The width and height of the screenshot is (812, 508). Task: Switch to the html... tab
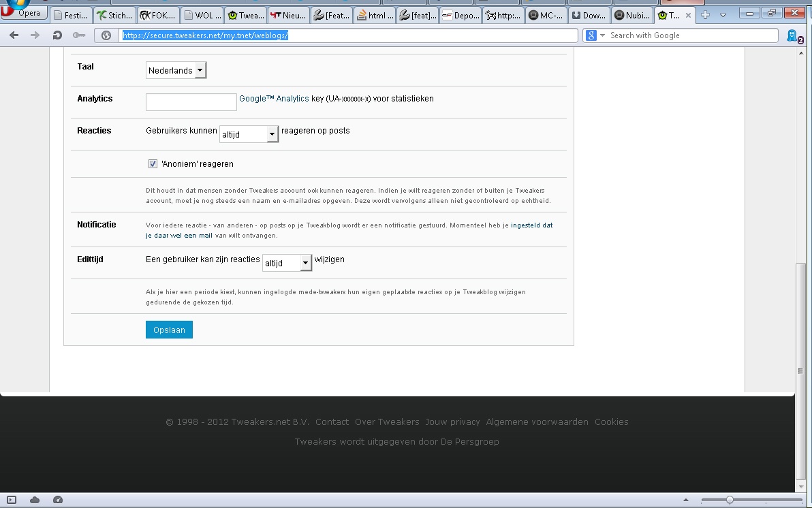pos(375,15)
